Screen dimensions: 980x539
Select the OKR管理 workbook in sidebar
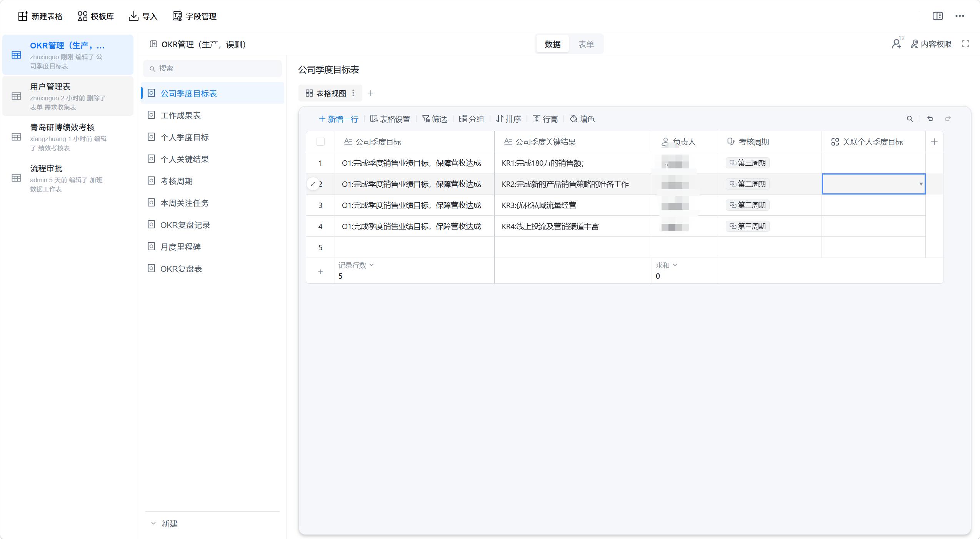click(x=68, y=55)
